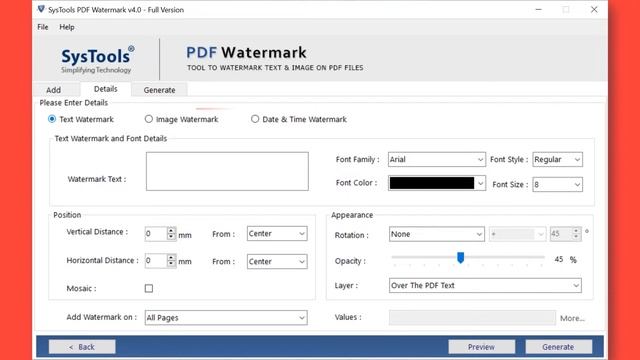Select the Date & Time Watermark option
This screenshot has width=640, height=360.
(255, 119)
